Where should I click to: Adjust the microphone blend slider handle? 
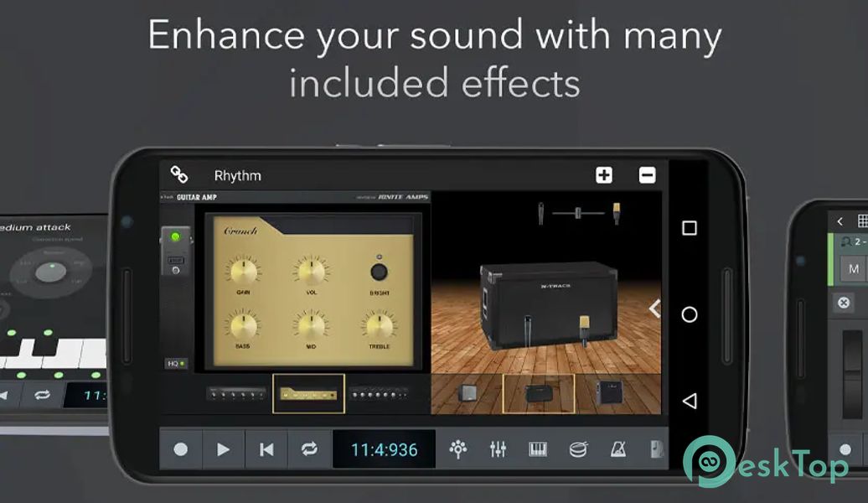[x=578, y=213]
